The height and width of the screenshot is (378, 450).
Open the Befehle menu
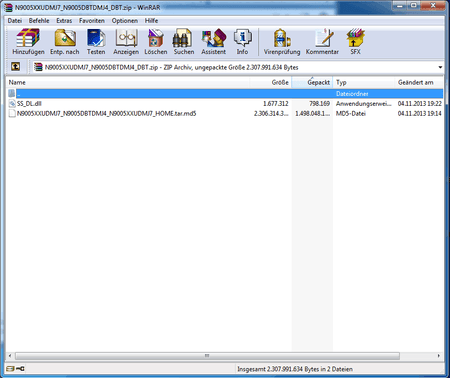pos(39,21)
